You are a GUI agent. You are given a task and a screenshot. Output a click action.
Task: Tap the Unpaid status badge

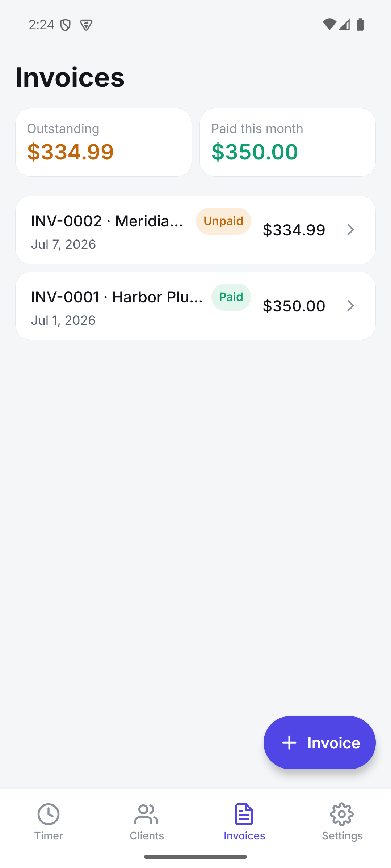tap(223, 221)
